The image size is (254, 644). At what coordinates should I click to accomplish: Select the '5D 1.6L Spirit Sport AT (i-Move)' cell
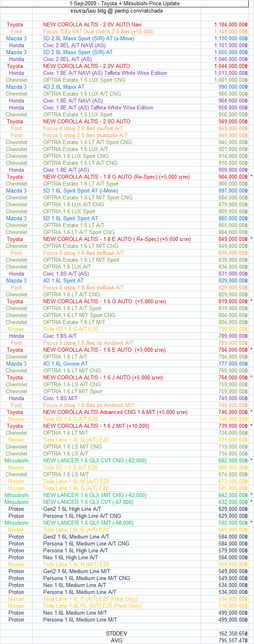point(80,191)
